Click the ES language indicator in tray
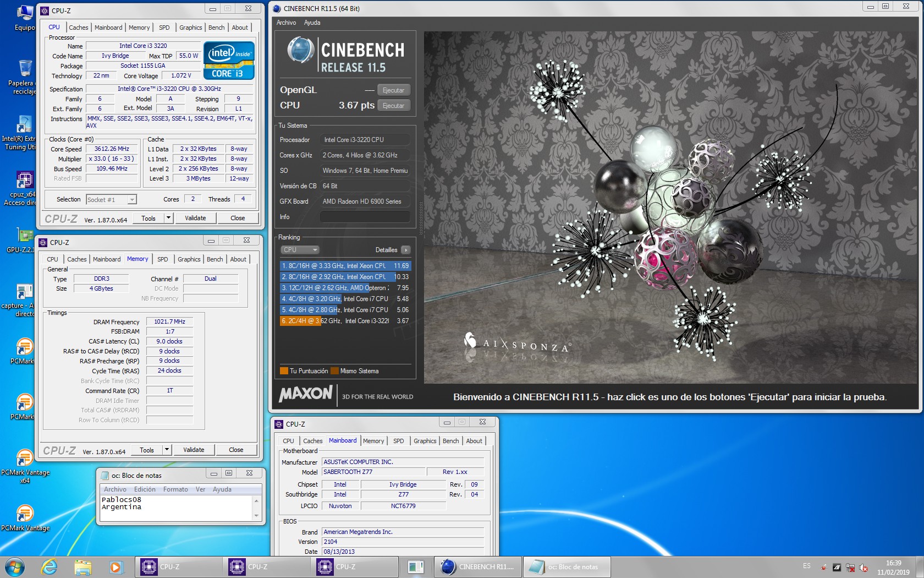The width and height of the screenshot is (924, 578). coord(806,566)
